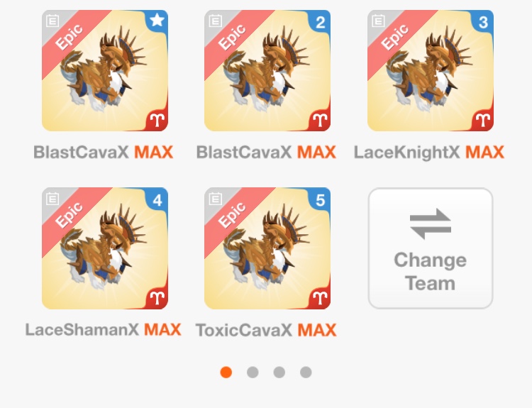Click the number 3 slot badge
This screenshot has width=532, height=408.
pos(483,22)
